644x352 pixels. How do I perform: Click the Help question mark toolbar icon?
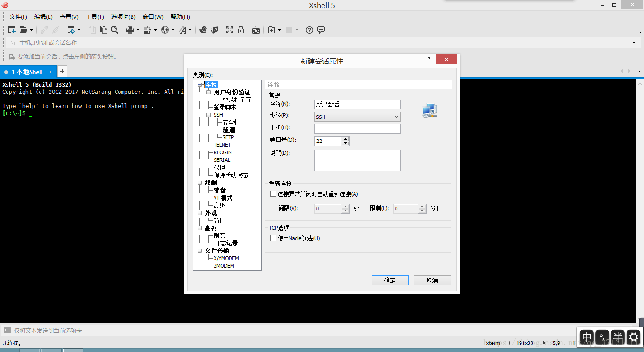pos(309,30)
